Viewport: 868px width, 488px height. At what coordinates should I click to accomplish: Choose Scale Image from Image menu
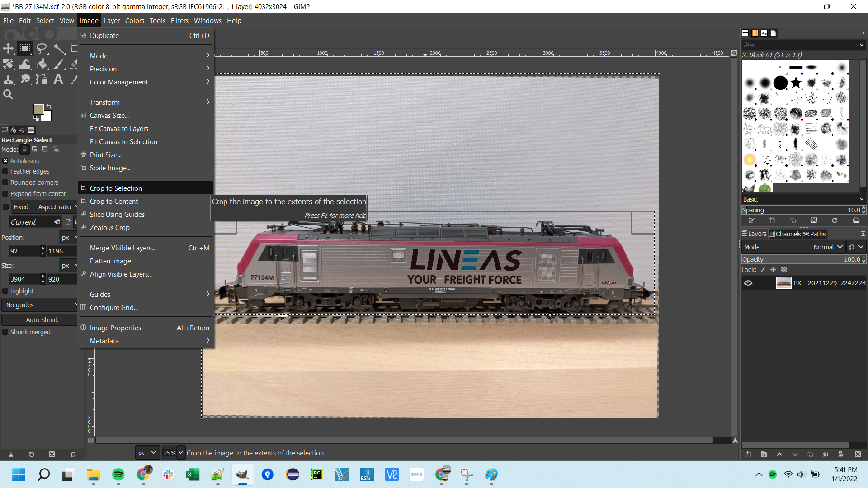146,168
